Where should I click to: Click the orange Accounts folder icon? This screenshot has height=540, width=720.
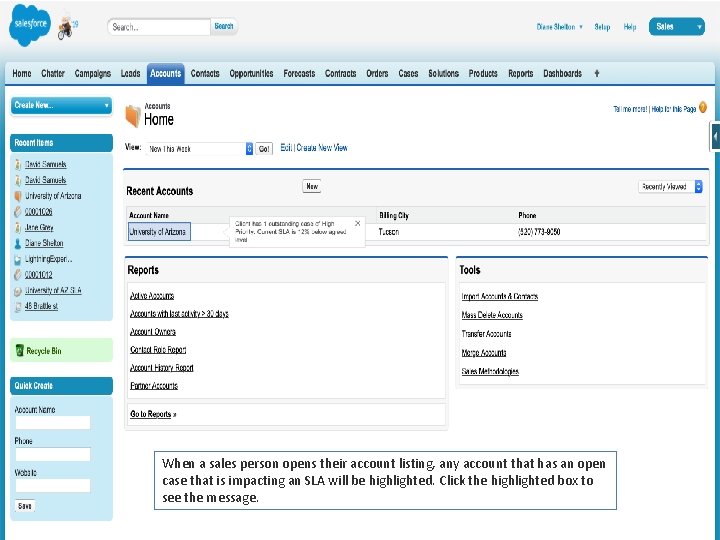(133, 116)
